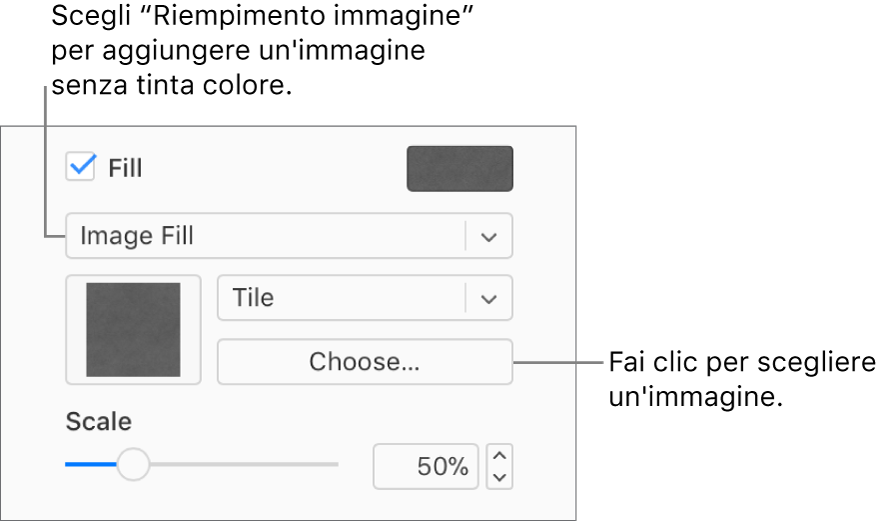Click the "Image Fill" text in the popup

pos(137,236)
